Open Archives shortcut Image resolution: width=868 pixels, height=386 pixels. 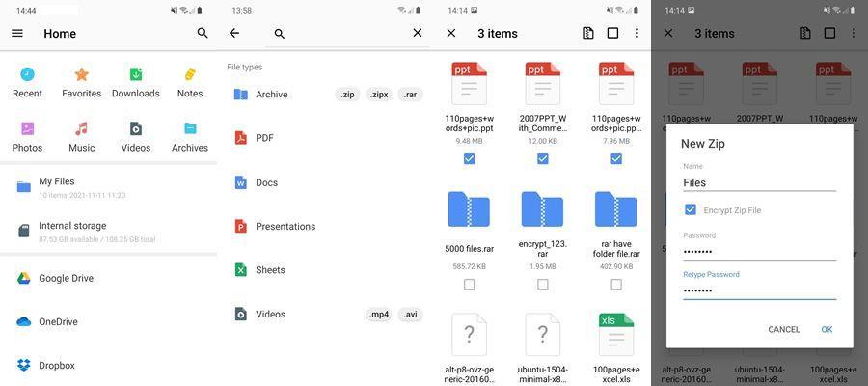190,137
